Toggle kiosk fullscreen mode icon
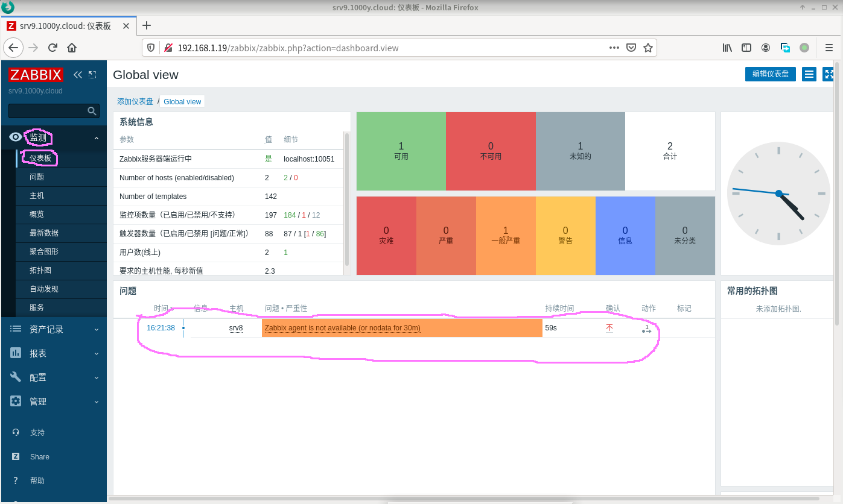This screenshot has width=843, height=504. pos(829,74)
